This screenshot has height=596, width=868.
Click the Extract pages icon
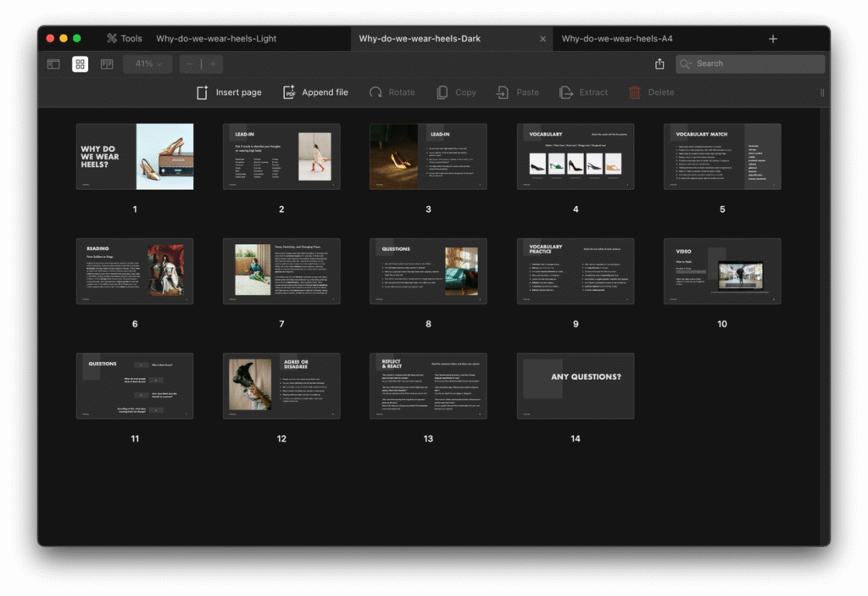(x=566, y=92)
